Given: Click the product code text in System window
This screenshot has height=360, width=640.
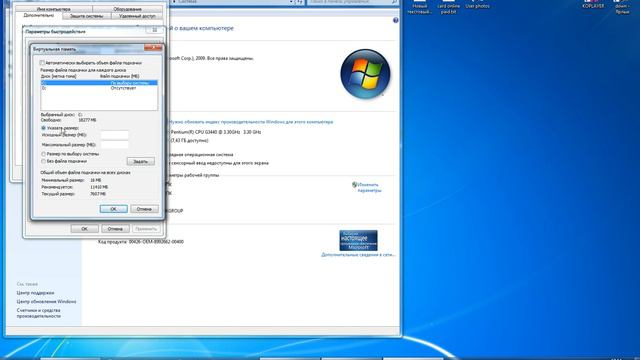Looking at the screenshot, I should (x=141, y=242).
